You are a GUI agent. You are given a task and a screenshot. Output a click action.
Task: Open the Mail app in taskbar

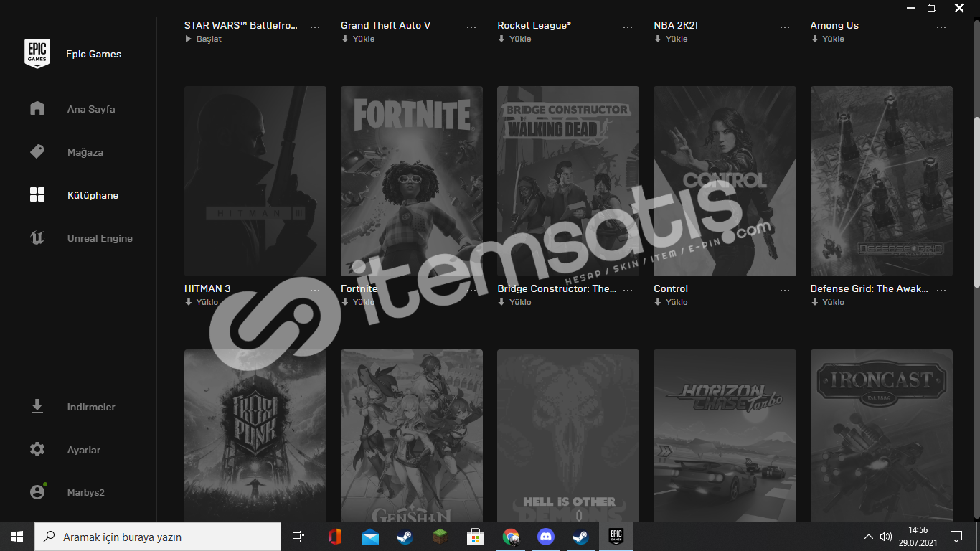click(x=369, y=537)
